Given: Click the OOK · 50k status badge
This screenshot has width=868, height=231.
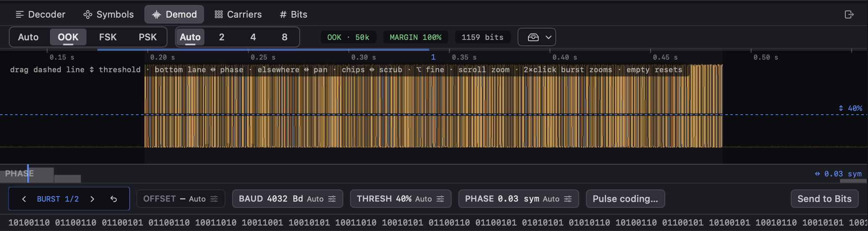Looking at the screenshot, I should click(x=348, y=37).
